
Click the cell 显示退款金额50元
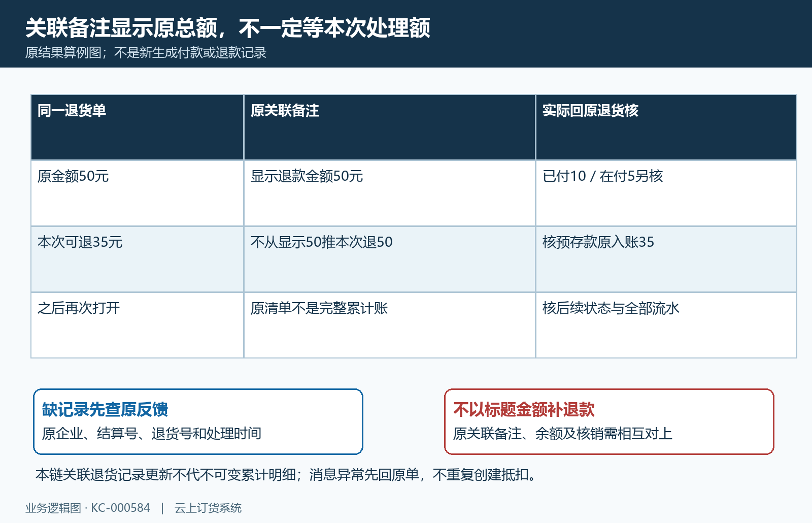(389, 193)
